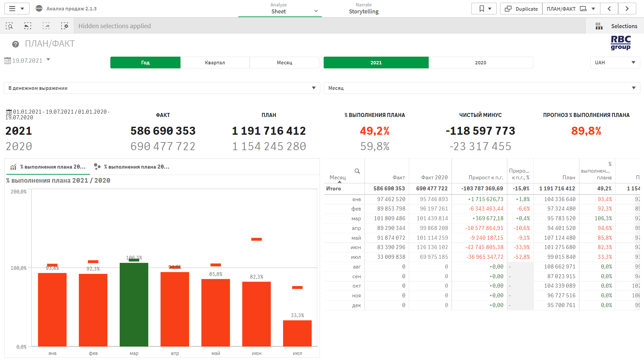Clear all selections icon

click(x=64, y=26)
